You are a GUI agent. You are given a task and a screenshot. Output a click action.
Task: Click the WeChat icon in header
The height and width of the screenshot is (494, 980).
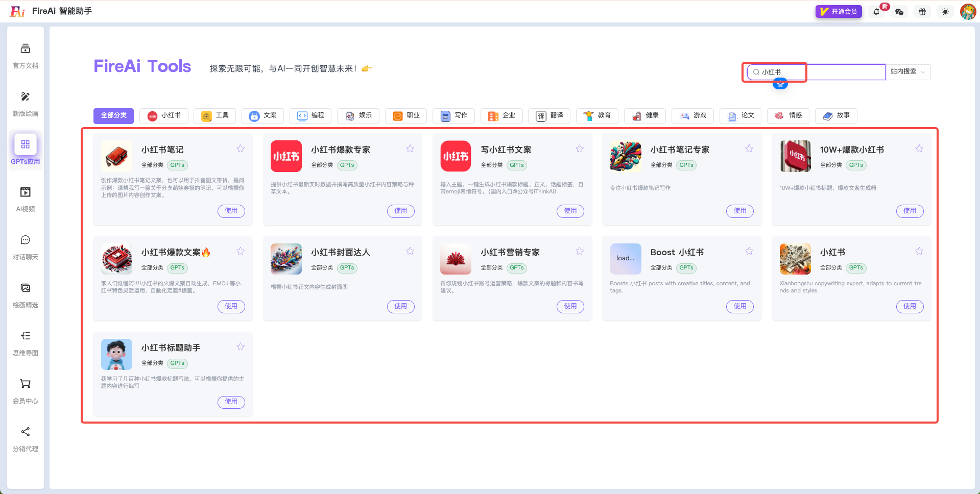[x=899, y=12]
